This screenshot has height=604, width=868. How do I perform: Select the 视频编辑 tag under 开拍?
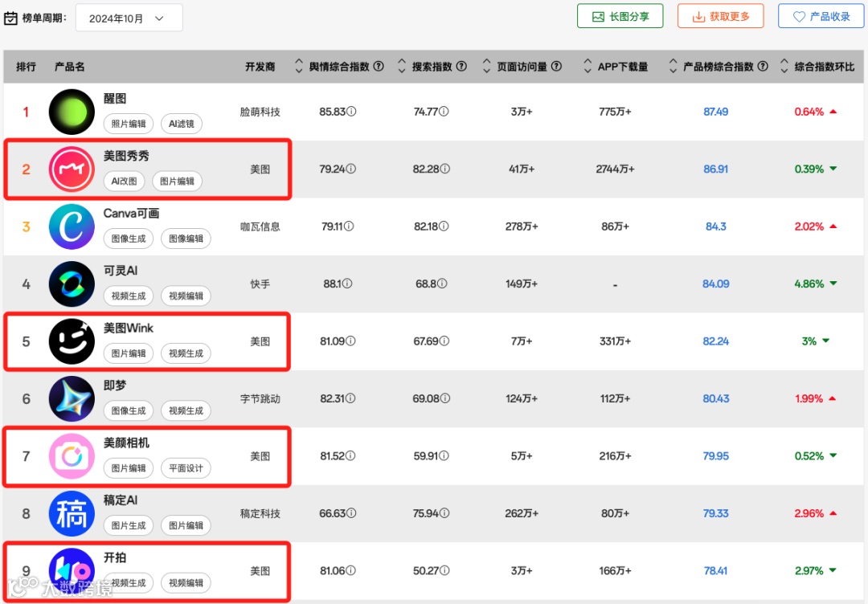(x=186, y=583)
